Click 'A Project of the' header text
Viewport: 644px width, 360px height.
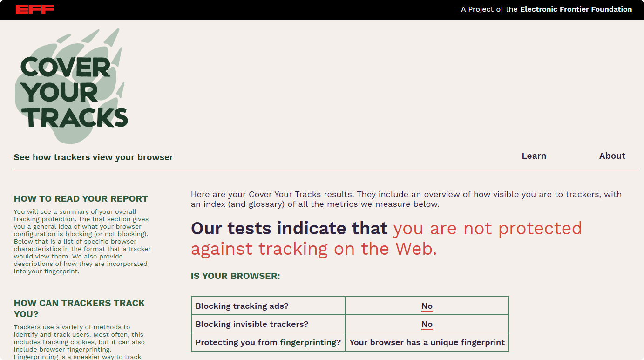coord(489,9)
